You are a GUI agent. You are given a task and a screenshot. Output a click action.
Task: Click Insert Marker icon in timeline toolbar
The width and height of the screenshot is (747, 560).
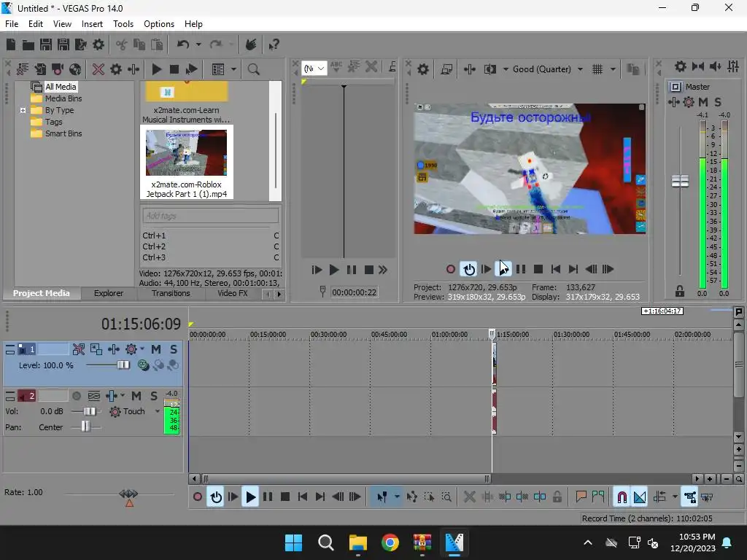[x=581, y=497]
